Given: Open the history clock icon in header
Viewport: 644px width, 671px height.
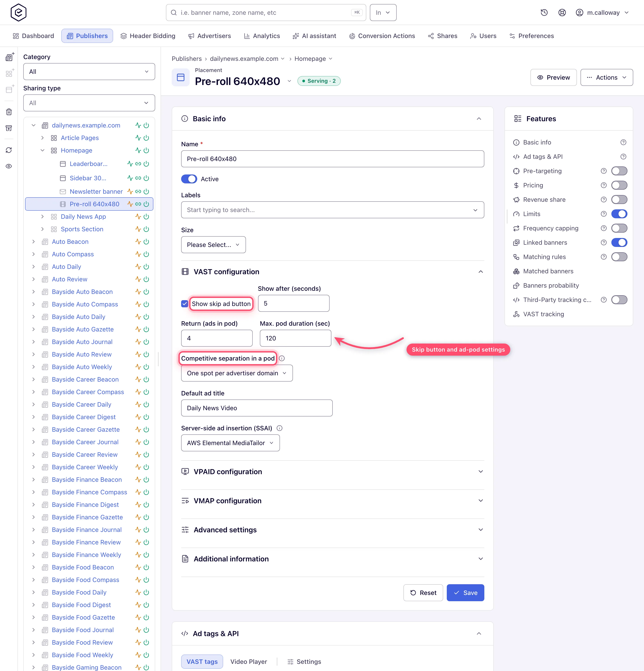Looking at the screenshot, I should click(544, 13).
